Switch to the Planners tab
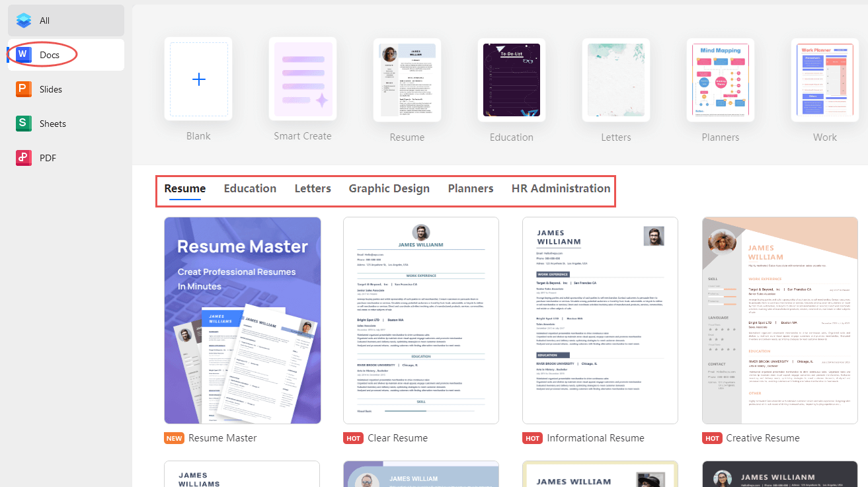 pyautogui.click(x=471, y=188)
